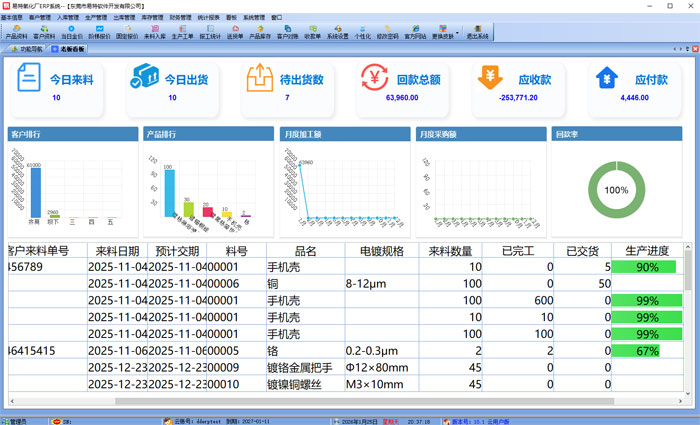
Task: Click the 回款率 100% donut chart
Action: tap(616, 190)
